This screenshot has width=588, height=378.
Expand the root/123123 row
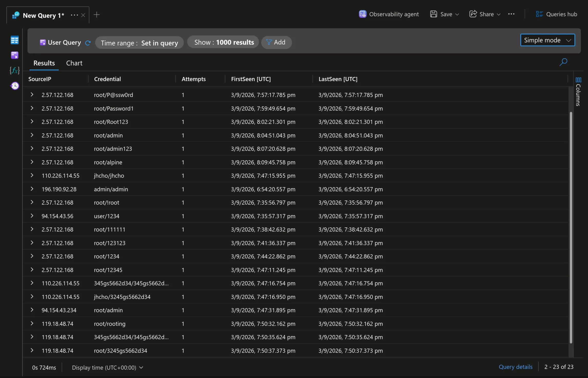tap(32, 243)
